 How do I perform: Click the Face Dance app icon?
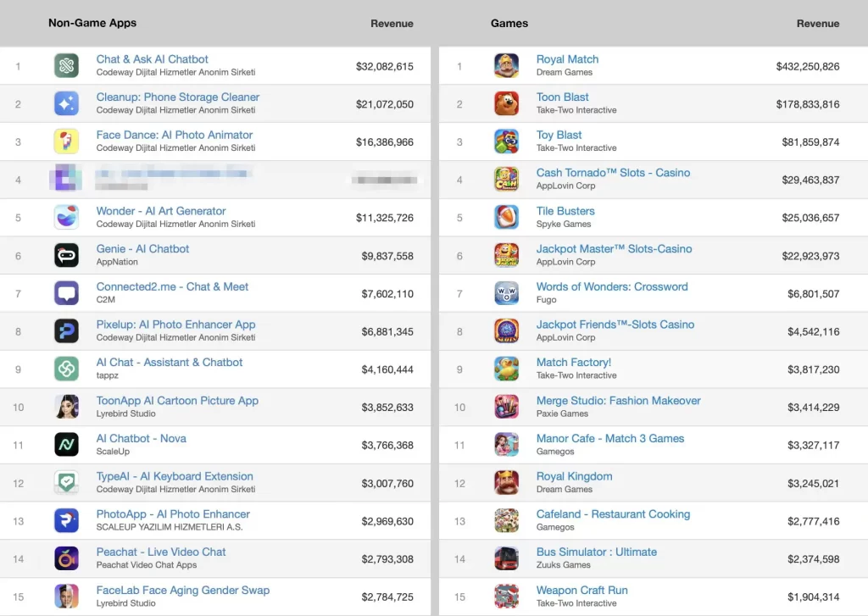66,141
